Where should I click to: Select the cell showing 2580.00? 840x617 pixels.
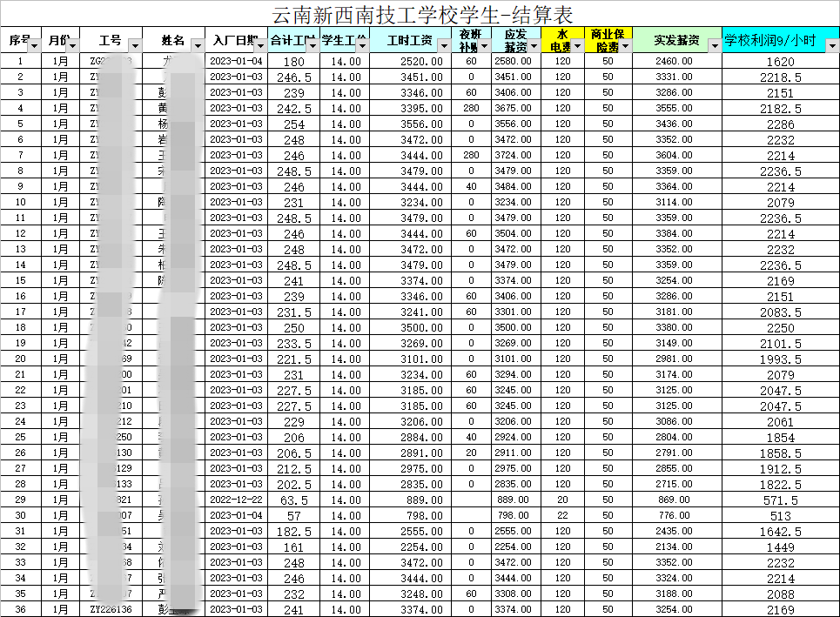pos(516,61)
